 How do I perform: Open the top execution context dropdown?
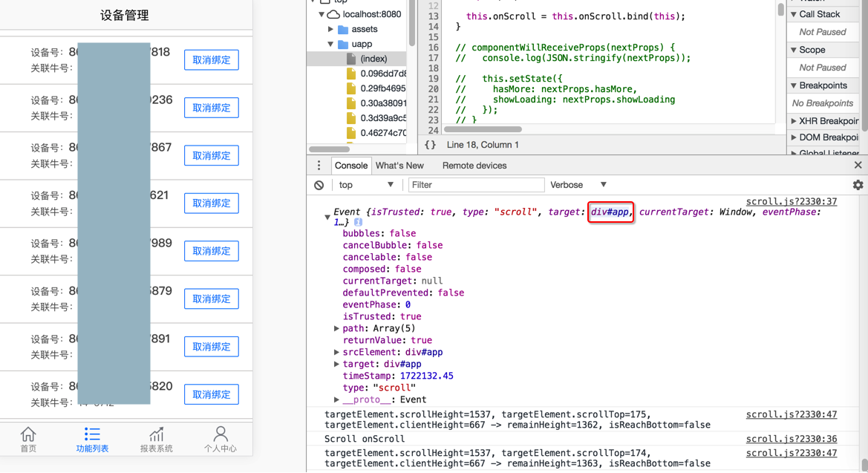(x=366, y=185)
